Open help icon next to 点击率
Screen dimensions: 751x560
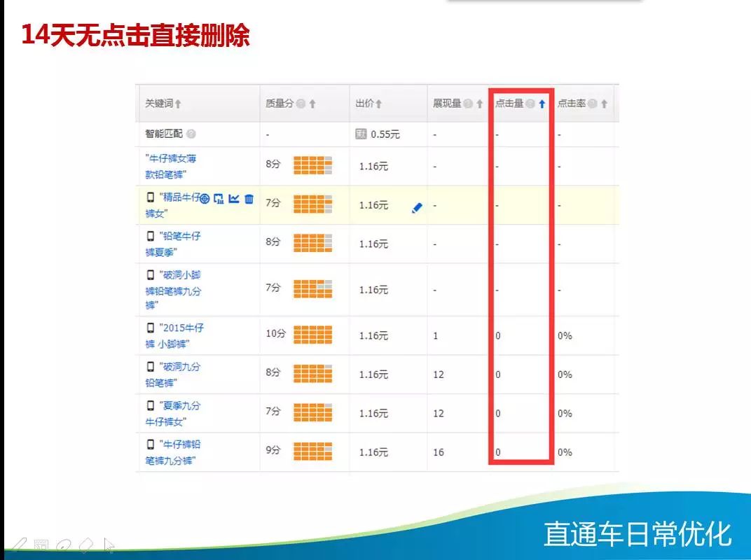click(x=593, y=104)
